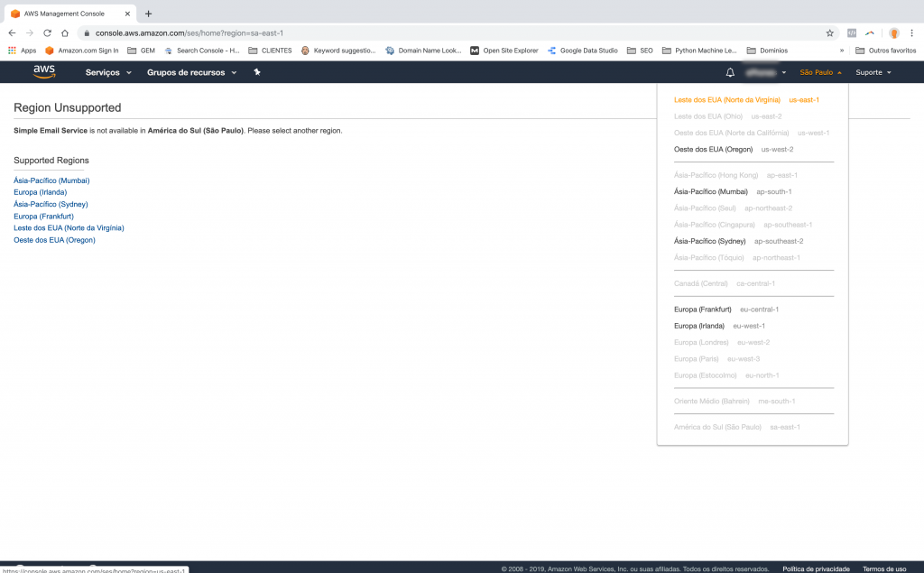Screen dimensions: 924x573
Task: Open Search Console bookmark
Action: 201,51
